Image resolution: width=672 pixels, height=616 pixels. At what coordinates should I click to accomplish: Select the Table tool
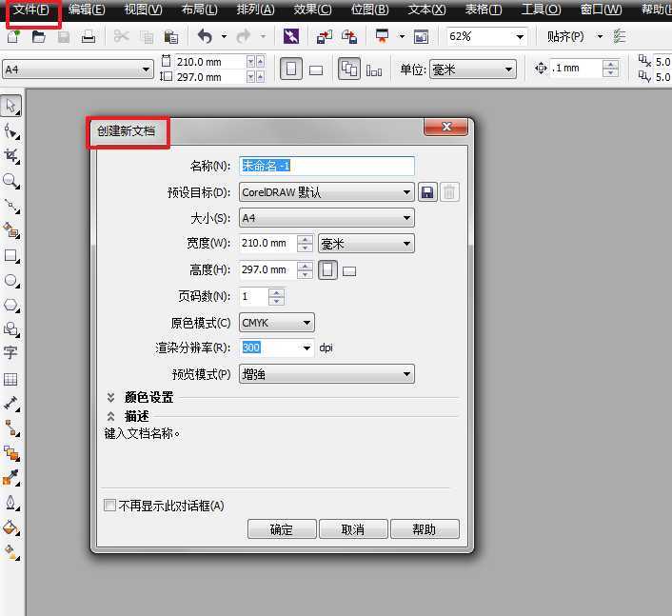[10, 379]
